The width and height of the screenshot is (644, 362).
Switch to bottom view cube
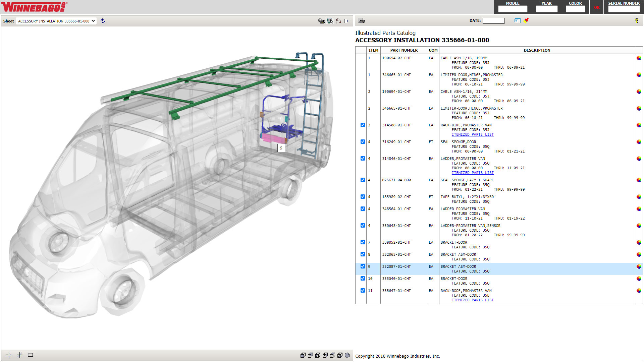tap(340, 355)
